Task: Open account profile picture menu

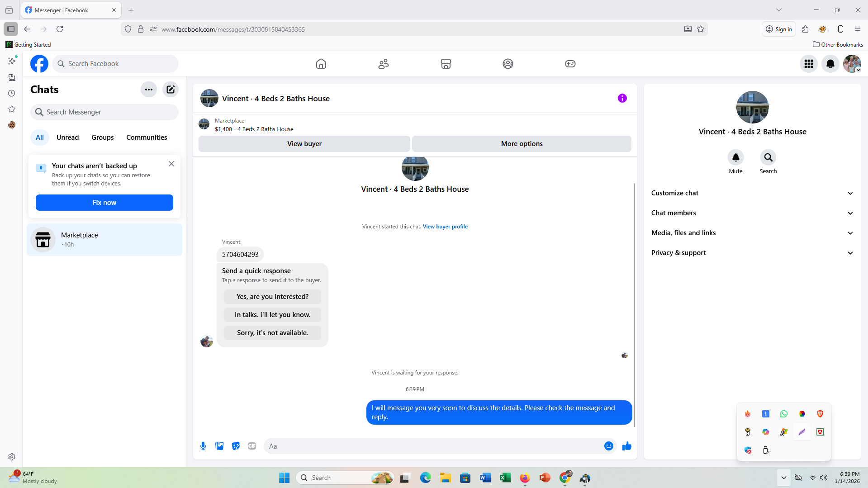Action: [x=852, y=64]
